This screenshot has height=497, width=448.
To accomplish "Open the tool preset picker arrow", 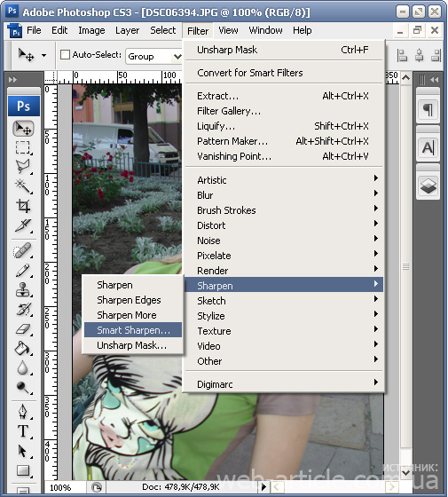I will [43, 55].
